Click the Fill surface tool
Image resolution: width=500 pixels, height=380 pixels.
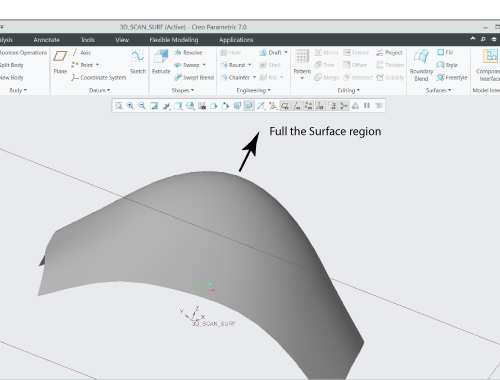tap(445, 52)
